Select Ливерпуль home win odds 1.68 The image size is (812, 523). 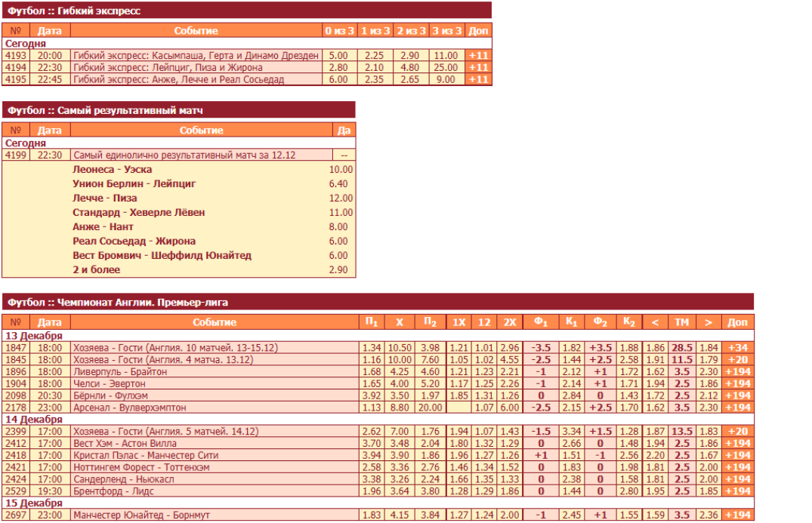click(371, 371)
